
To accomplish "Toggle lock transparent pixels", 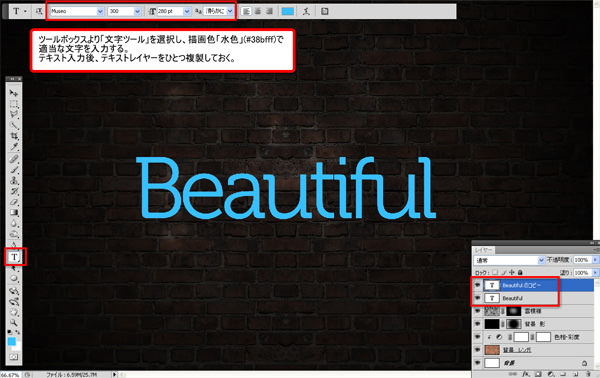I will pos(495,272).
